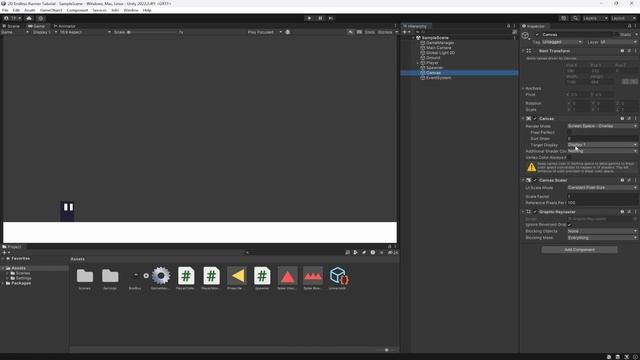Switch to the Scene tab
The height and width of the screenshot is (360, 640).
(11, 26)
